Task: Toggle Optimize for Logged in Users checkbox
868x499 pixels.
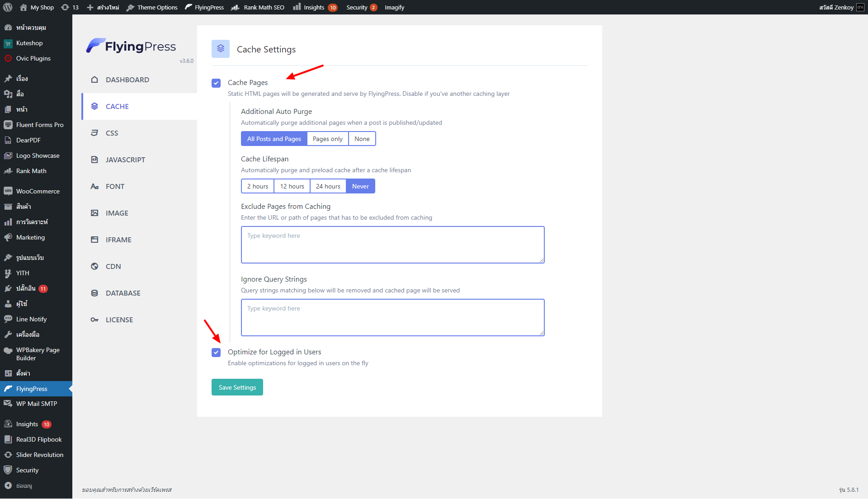Action: [216, 352]
